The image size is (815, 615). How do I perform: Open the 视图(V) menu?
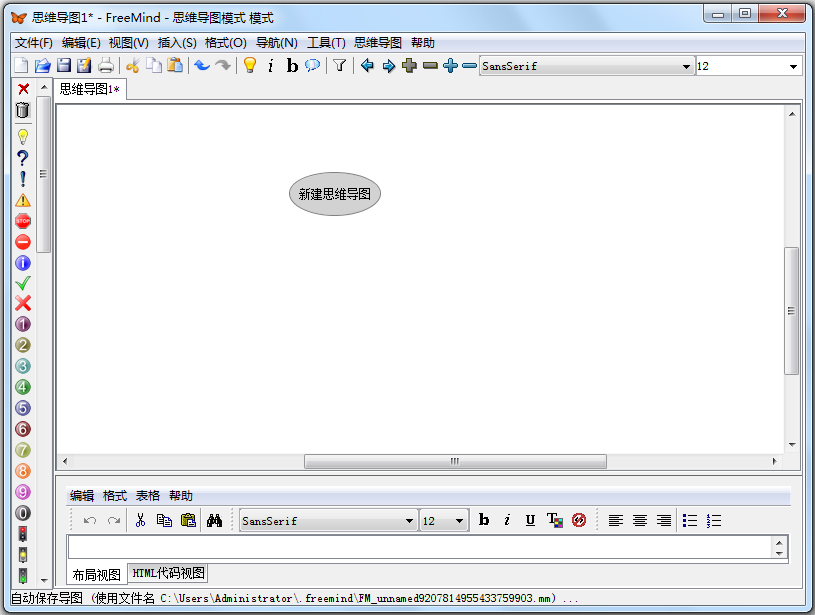coord(128,43)
